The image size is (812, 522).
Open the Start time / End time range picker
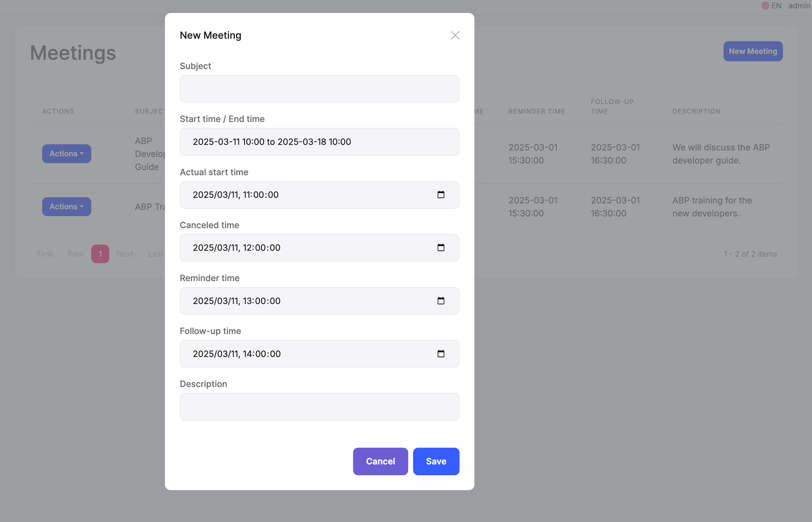319,142
